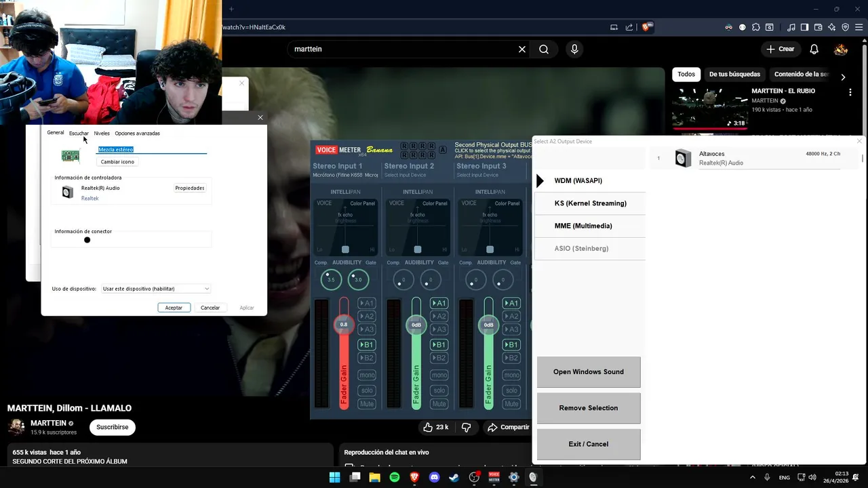Click the share page icon in address bar

(x=629, y=27)
